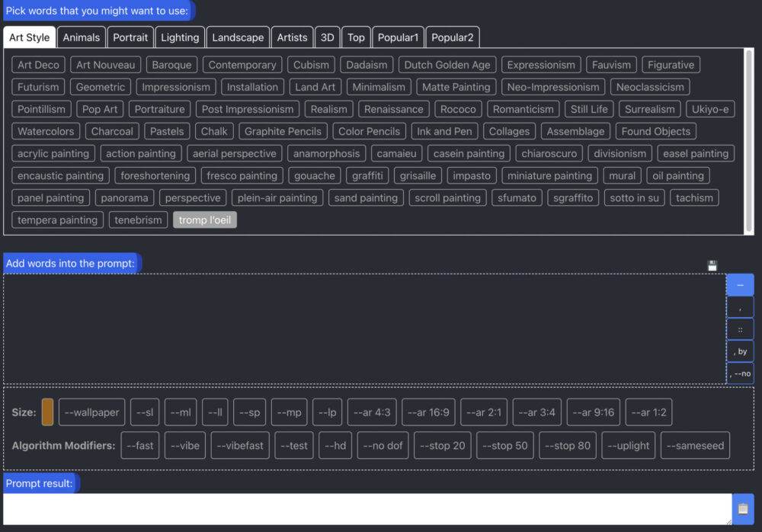
Task: Click the orange swatch next to Size
Action: point(49,412)
